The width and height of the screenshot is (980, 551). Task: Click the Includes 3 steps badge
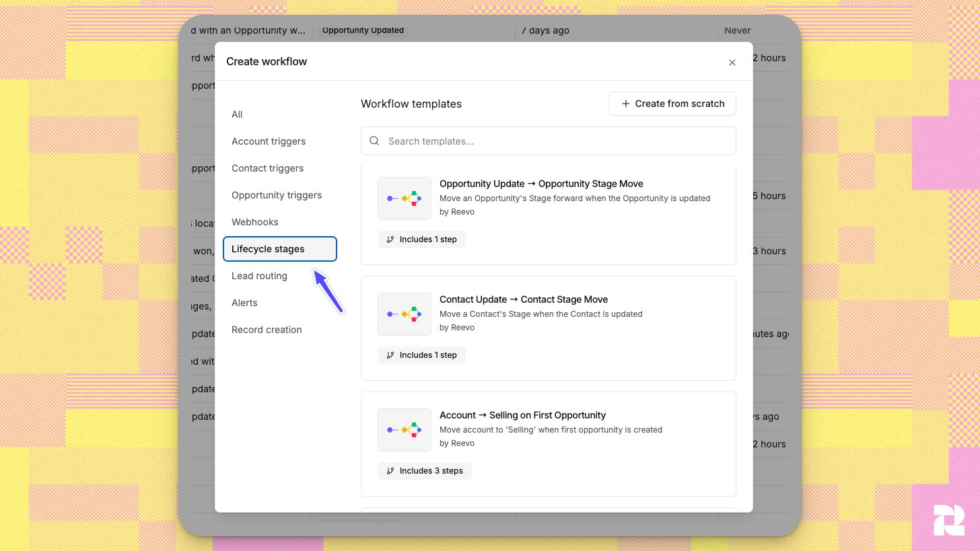point(425,471)
